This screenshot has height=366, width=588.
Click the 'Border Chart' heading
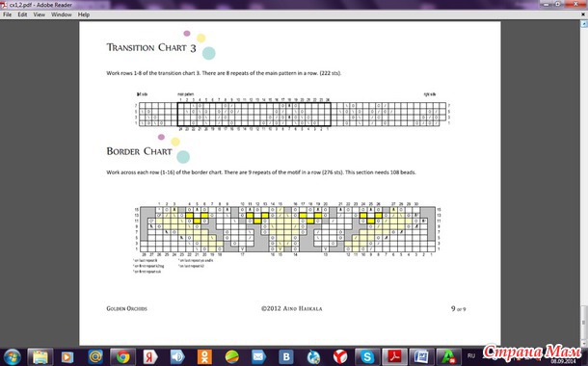point(139,151)
